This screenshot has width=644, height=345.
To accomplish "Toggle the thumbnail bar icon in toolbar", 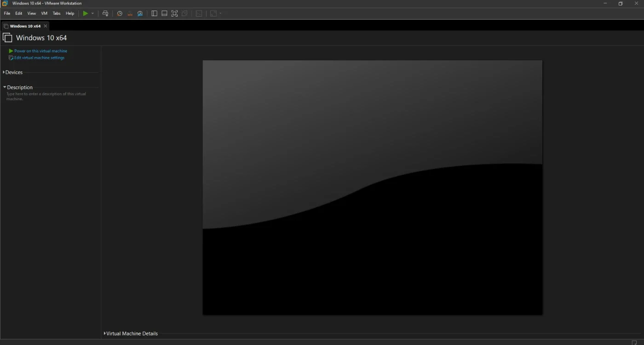I will tap(164, 13).
